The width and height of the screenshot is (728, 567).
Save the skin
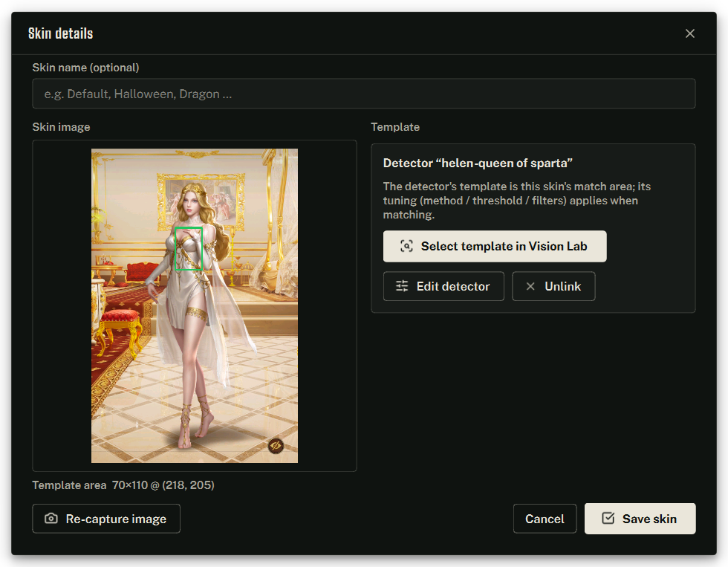[640, 519]
